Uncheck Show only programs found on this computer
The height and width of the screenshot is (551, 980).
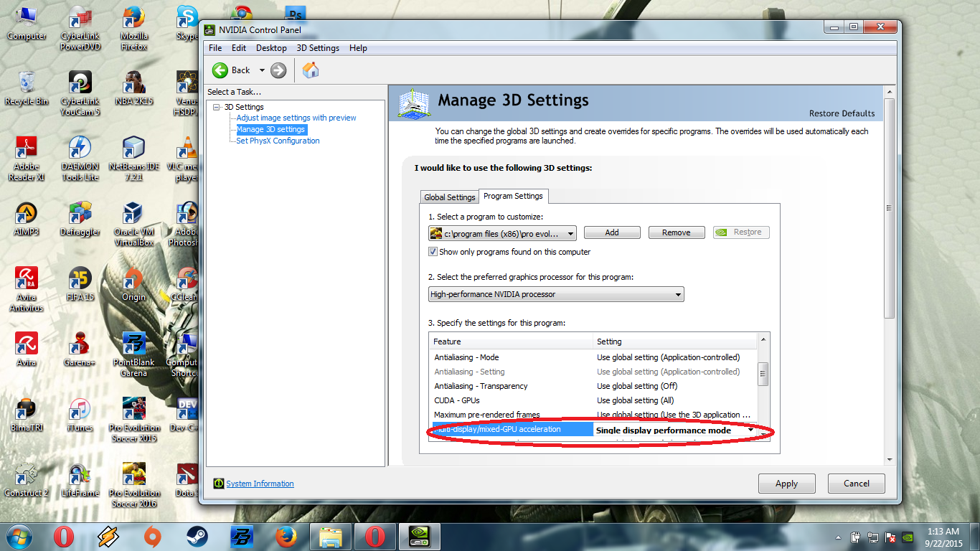[433, 252]
